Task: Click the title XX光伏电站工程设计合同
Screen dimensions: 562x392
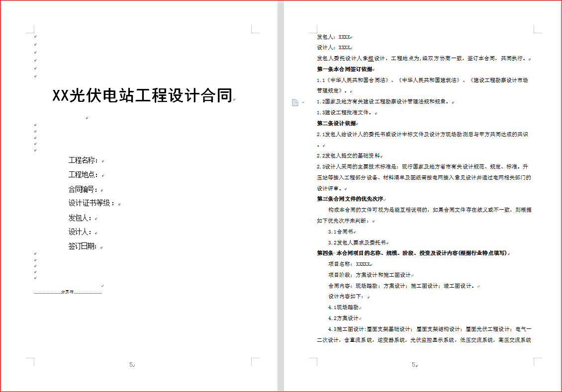Action: (142, 95)
